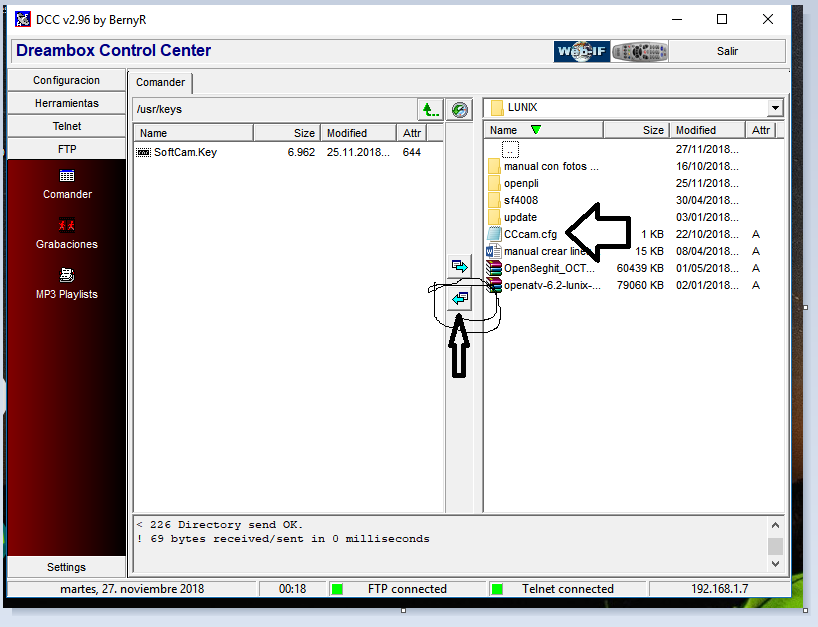Select the update folder icon

[494, 217]
